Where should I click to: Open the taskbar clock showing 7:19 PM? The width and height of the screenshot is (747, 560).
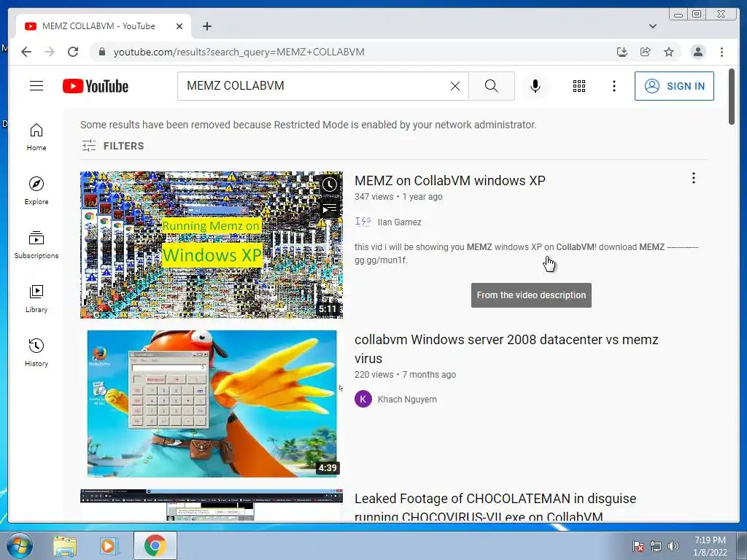pos(710,546)
